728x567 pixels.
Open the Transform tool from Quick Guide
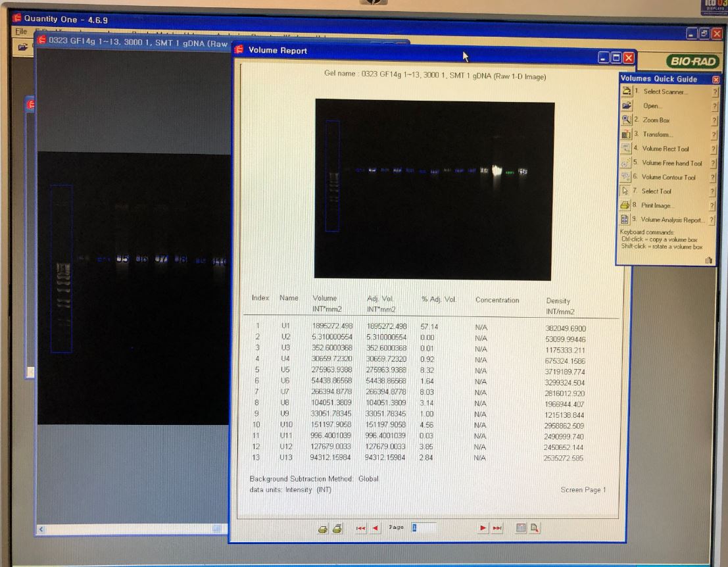(626, 134)
